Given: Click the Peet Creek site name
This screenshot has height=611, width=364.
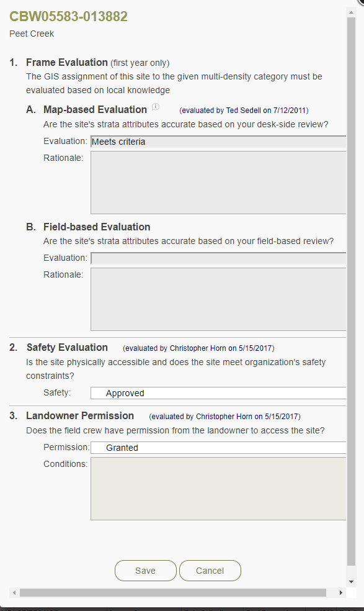Looking at the screenshot, I should [x=32, y=34].
